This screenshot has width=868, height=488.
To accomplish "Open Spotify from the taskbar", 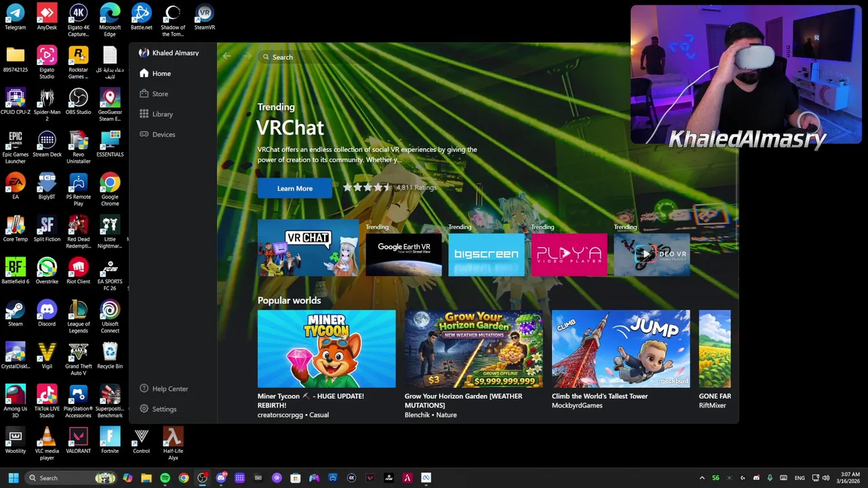I will click(165, 478).
